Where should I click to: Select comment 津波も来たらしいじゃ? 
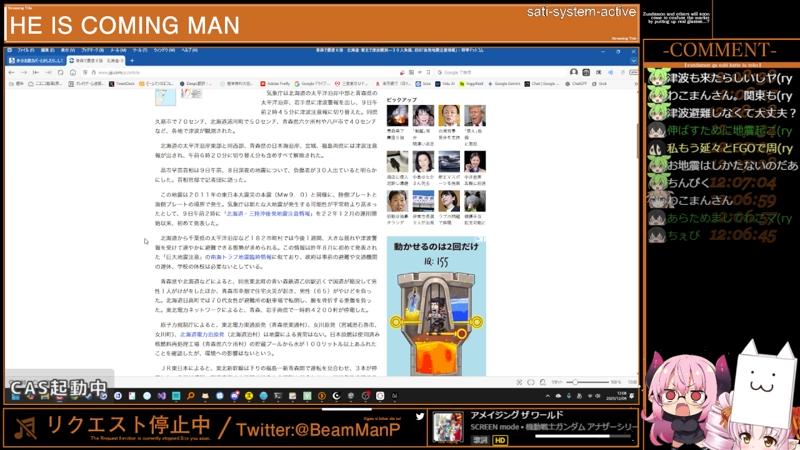pos(729,78)
